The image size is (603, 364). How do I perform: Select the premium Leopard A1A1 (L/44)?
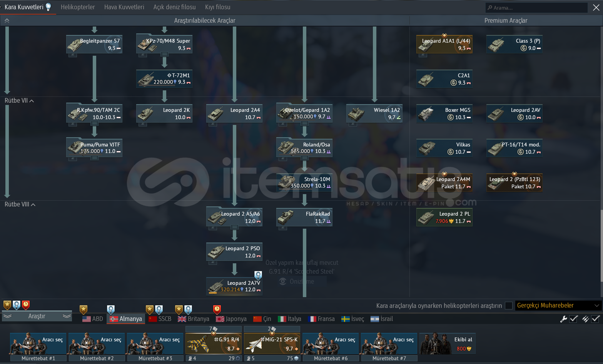pyautogui.click(x=444, y=44)
